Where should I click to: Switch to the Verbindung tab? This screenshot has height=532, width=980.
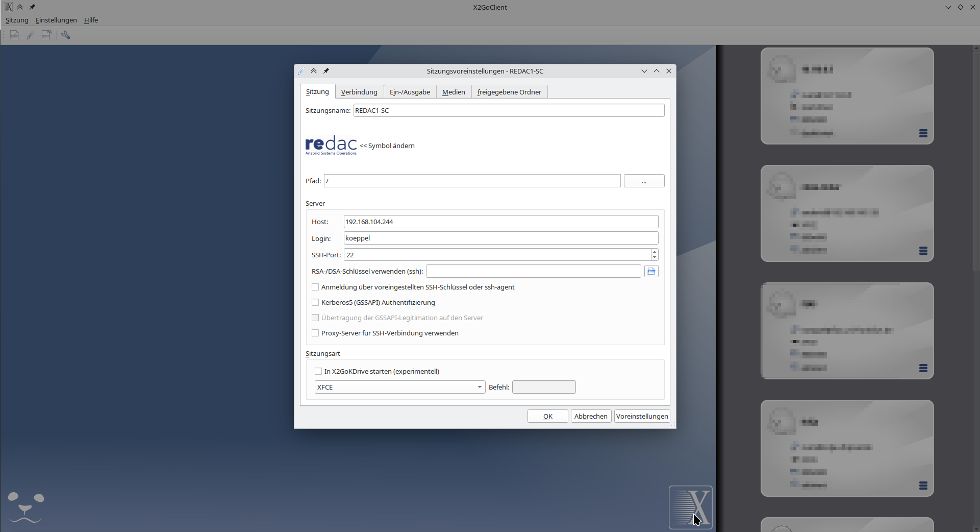[x=359, y=92]
